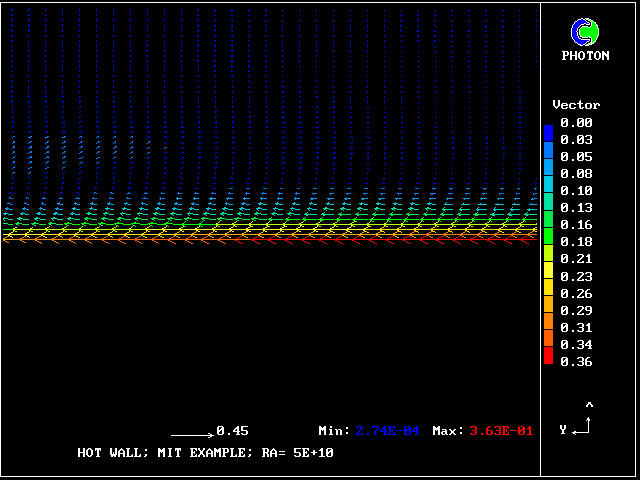This screenshot has height=480, width=640.
Task: Pick the yellow 0.23 legend color
Action: [x=548, y=268]
